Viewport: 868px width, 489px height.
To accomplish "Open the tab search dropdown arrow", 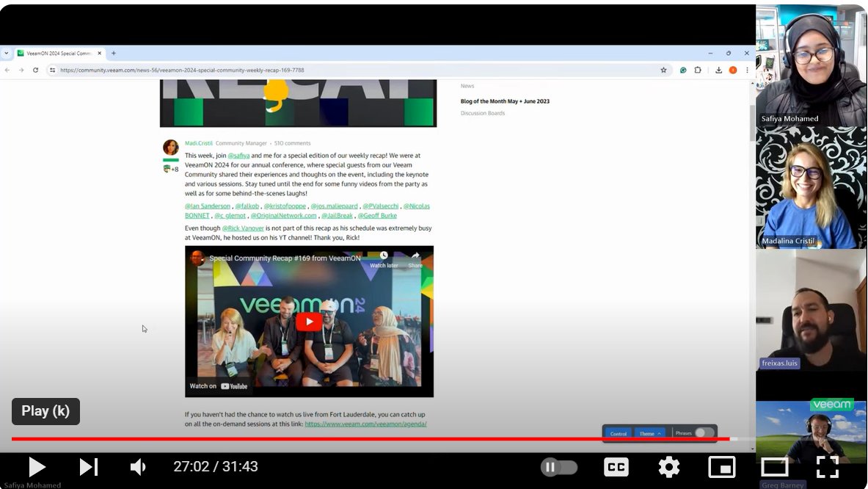I will point(6,53).
